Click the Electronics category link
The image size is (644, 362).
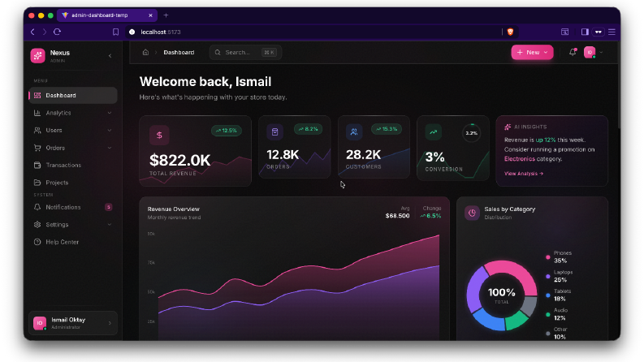tap(520, 159)
